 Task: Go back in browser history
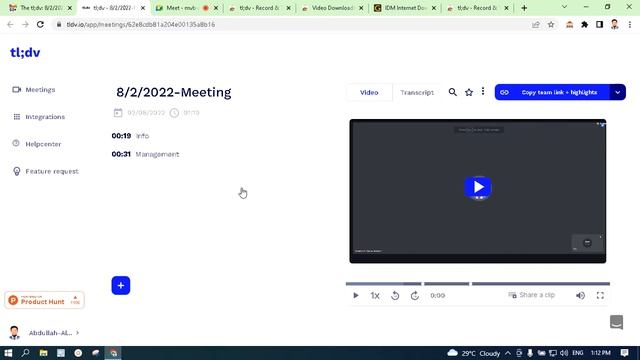click(x=10, y=24)
